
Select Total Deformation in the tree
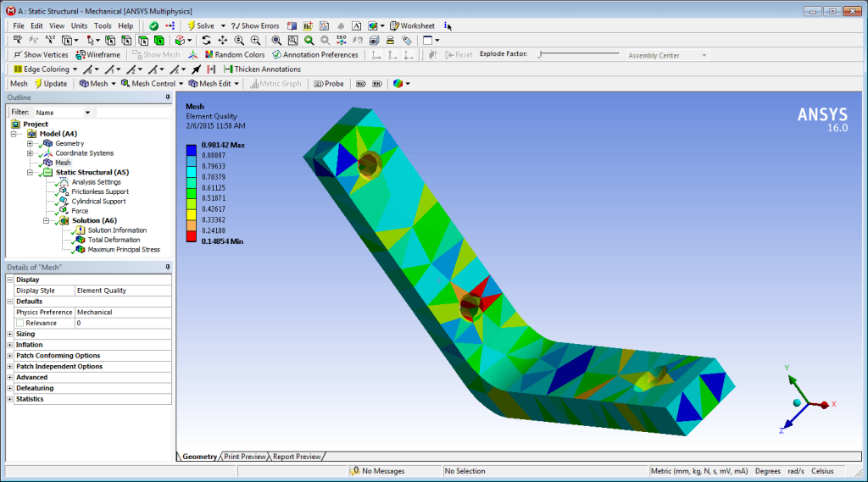click(x=114, y=240)
